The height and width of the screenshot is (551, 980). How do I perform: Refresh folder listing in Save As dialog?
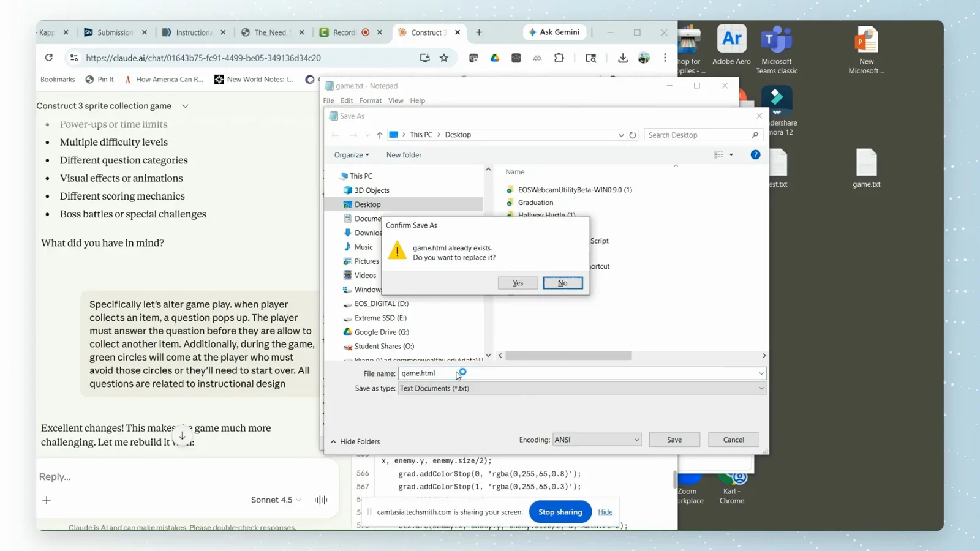coord(633,135)
